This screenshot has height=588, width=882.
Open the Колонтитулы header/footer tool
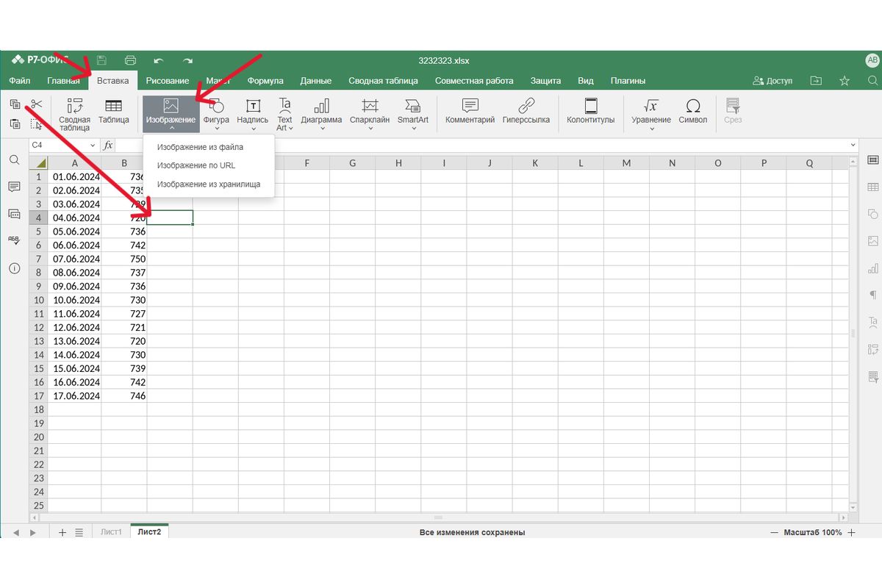590,111
